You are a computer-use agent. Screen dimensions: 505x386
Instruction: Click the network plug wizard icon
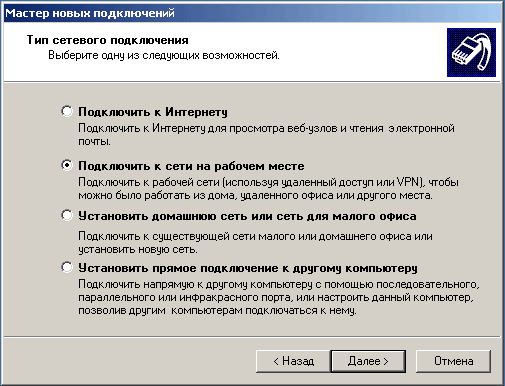tap(471, 53)
